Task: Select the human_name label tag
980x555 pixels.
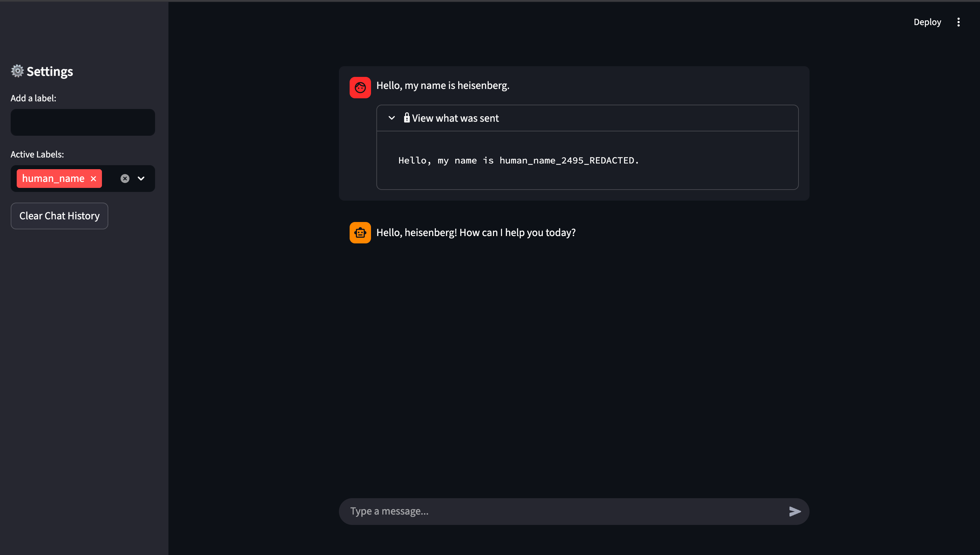Action: pyautogui.click(x=53, y=178)
